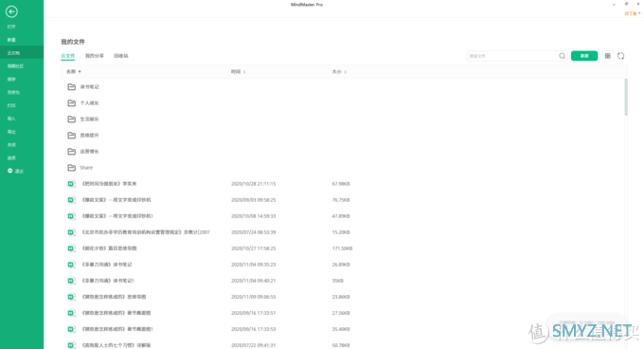The width and height of the screenshot is (644, 349).
Task: Click the magnifier search icon
Action: click(562, 56)
